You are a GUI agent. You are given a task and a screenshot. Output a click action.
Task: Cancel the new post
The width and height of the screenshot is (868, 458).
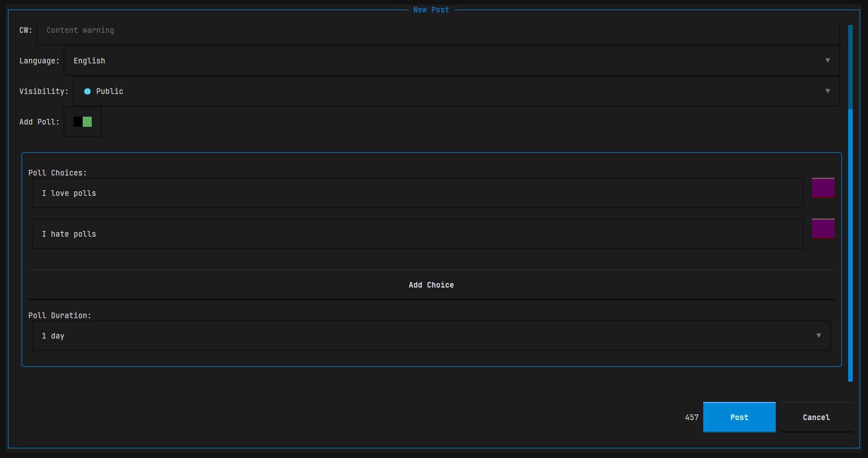(816, 417)
